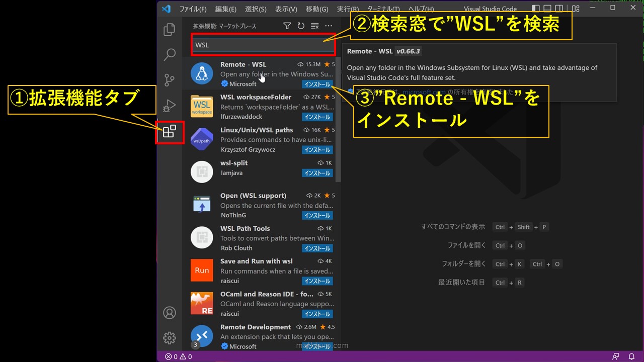Click the wsl/path extension icon
The width and height of the screenshot is (644, 362).
(202, 140)
